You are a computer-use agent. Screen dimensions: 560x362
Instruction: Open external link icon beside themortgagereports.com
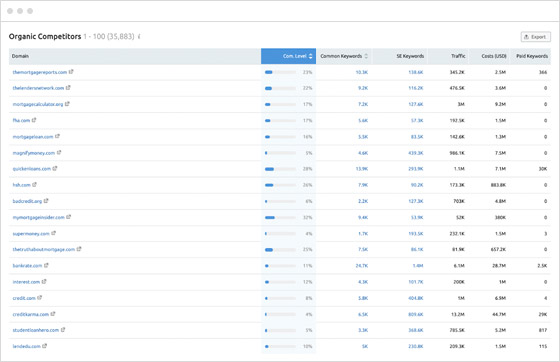point(71,72)
